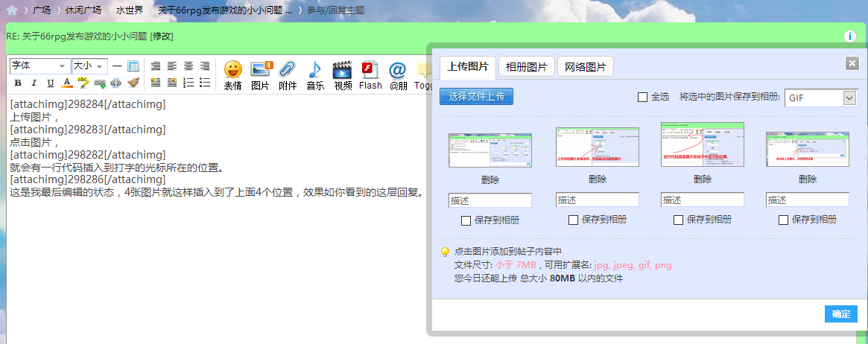Click the info icon at top right

tap(849, 36)
